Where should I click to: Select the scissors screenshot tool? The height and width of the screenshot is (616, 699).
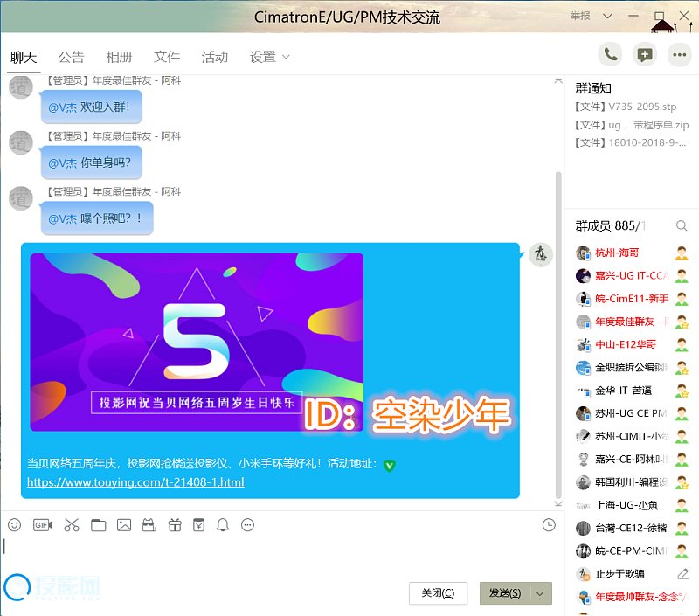(x=72, y=525)
